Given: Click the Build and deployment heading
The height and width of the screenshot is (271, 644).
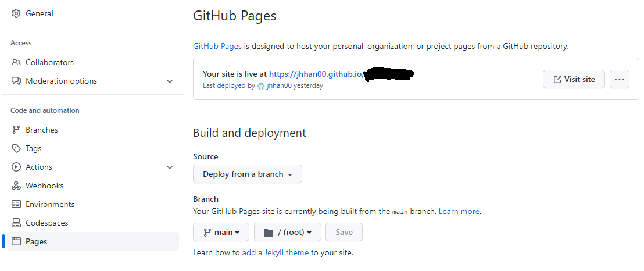Looking at the screenshot, I should pyautogui.click(x=249, y=133).
